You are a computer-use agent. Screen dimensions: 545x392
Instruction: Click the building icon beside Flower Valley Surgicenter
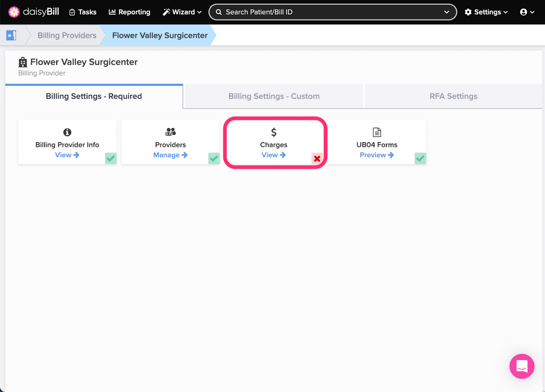pos(23,62)
